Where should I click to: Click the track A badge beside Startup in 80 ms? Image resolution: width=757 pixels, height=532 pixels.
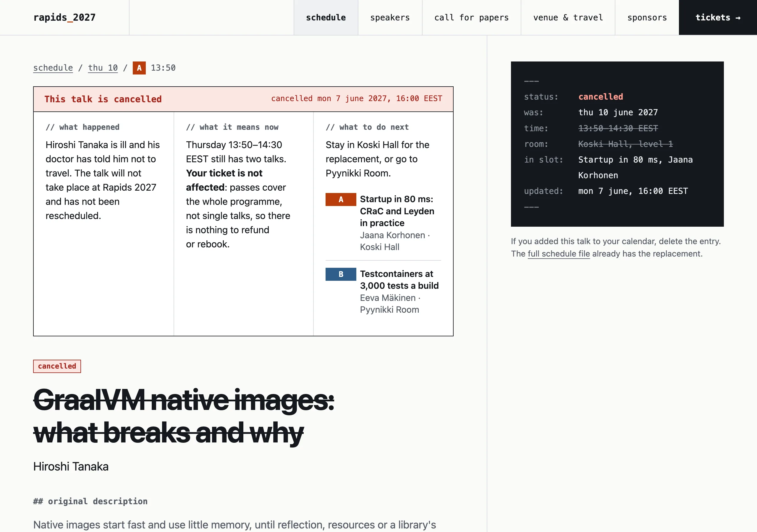[341, 199]
